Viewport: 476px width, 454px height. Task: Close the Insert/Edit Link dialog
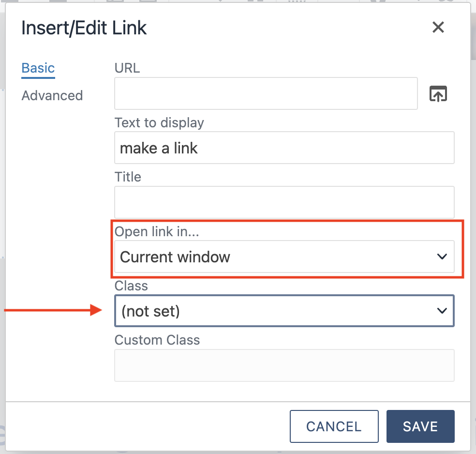438,28
